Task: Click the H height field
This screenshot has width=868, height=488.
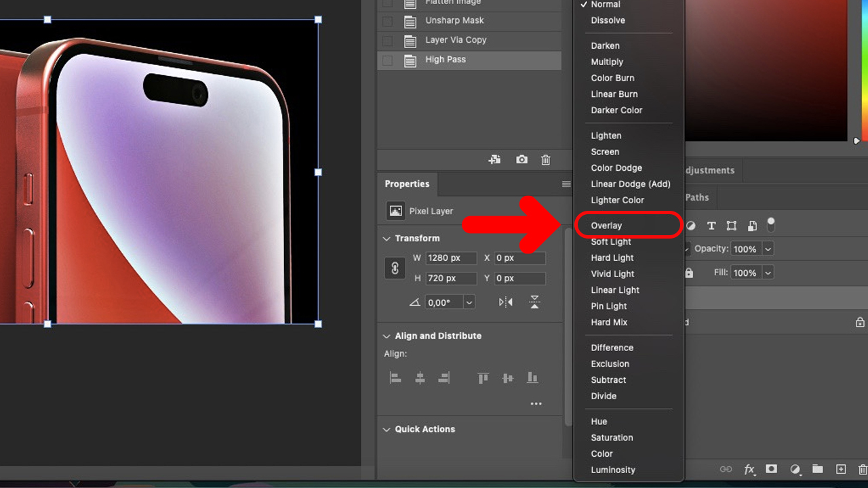Action: (451, 279)
